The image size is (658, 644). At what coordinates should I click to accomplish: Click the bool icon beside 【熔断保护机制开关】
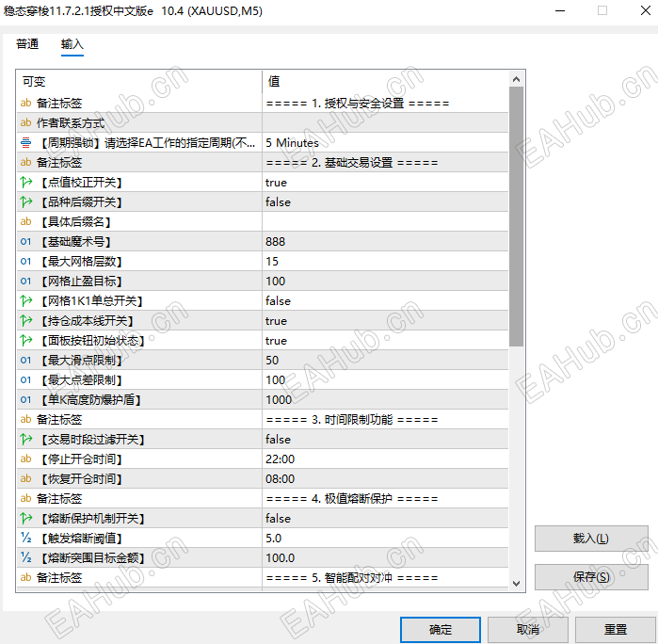coord(26,519)
